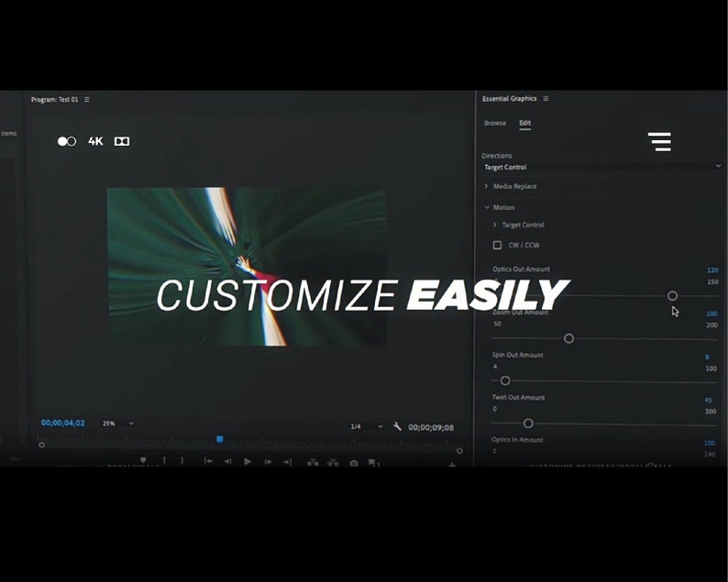Click the Spin Out Amount label
Viewport: 728px width, 582px height.
pos(517,355)
